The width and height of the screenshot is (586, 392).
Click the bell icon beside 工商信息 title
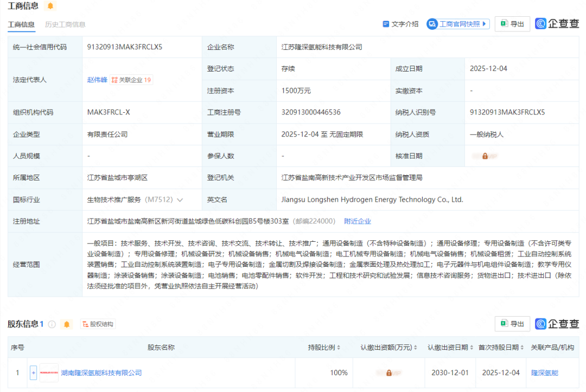tap(52, 6)
